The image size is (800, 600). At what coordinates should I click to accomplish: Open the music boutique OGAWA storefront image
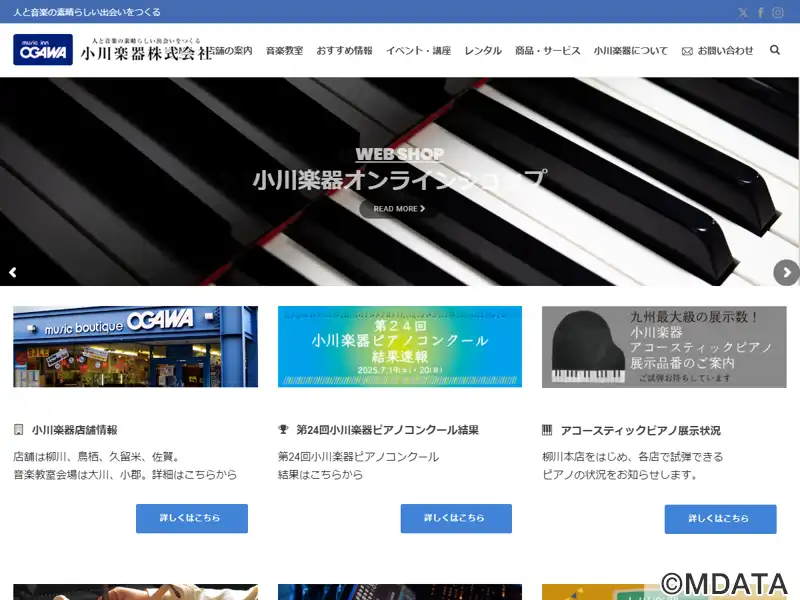click(x=136, y=346)
